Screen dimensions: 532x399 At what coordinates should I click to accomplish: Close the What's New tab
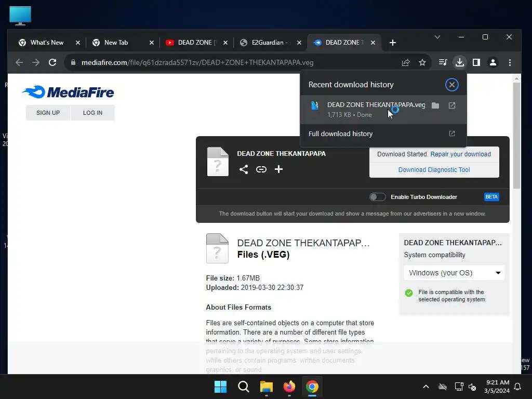tap(78, 43)
